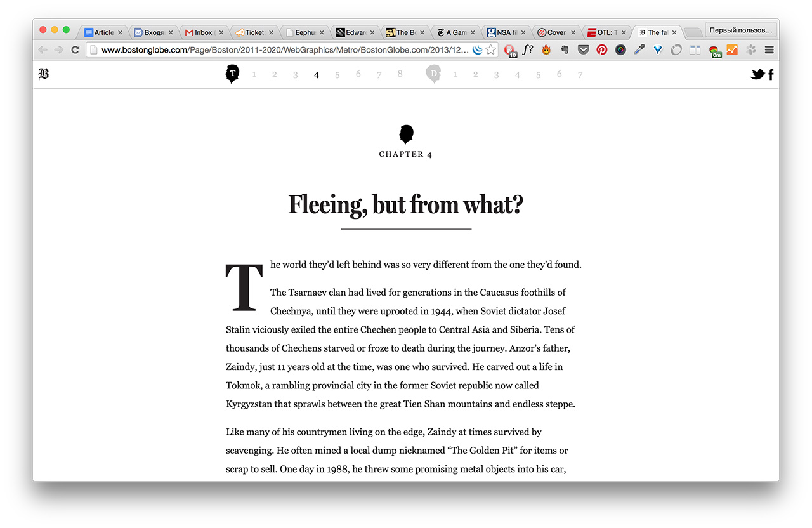Open the Evernote elephant extension
The image size is (812, 528).
coord(565,49)
